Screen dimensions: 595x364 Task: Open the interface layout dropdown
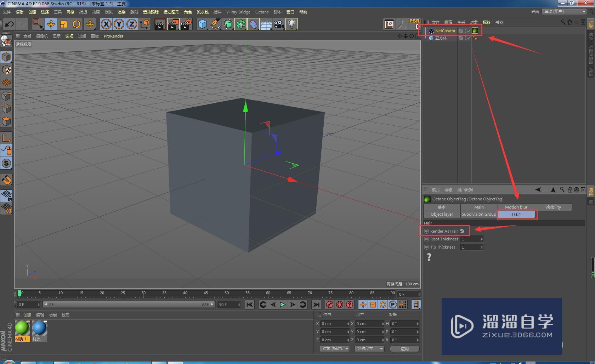click(x=564, y=12)
